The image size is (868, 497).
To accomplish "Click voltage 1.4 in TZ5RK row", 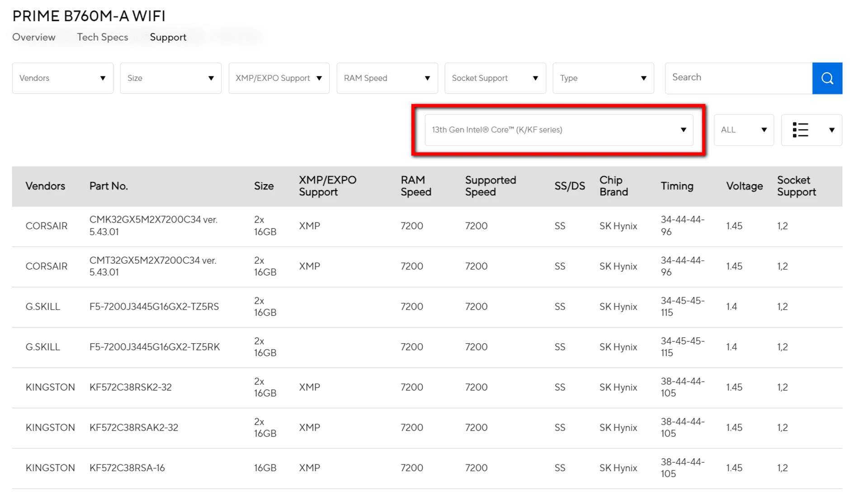I will 731,347.
